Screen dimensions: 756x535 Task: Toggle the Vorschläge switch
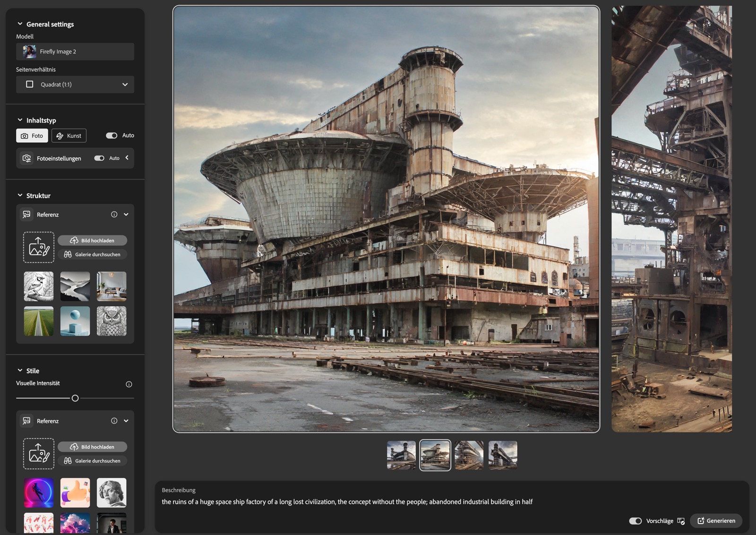636,521
